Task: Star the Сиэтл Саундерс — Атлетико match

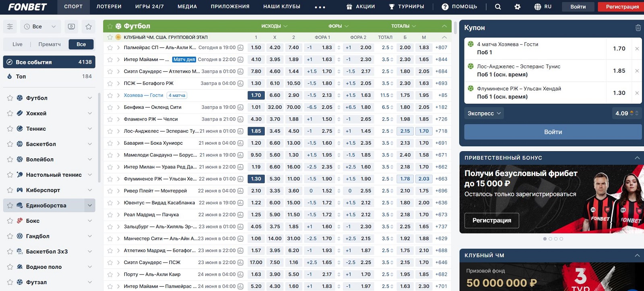Action: 110,72
